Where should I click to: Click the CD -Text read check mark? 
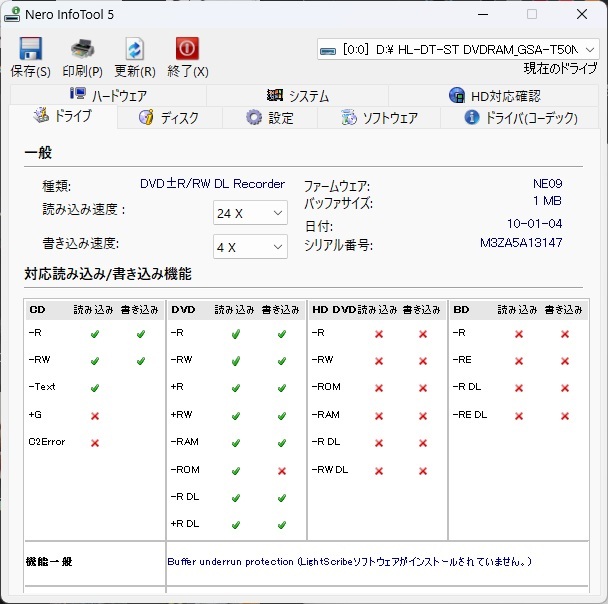[x=95, y=388]
